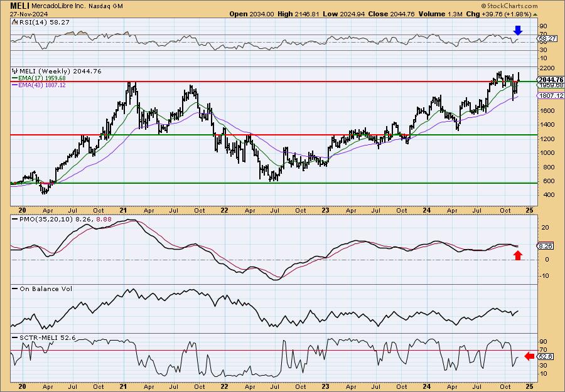This screenshot has width=565, height=392.
Task: Click the On Balance Vol panel label
Action: pyautogui.click(x=46, y=289)
